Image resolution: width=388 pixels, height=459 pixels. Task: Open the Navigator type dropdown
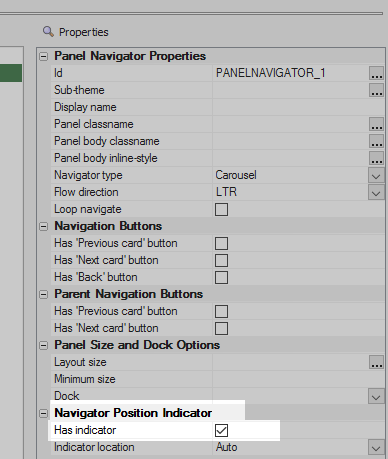point(376,175)
